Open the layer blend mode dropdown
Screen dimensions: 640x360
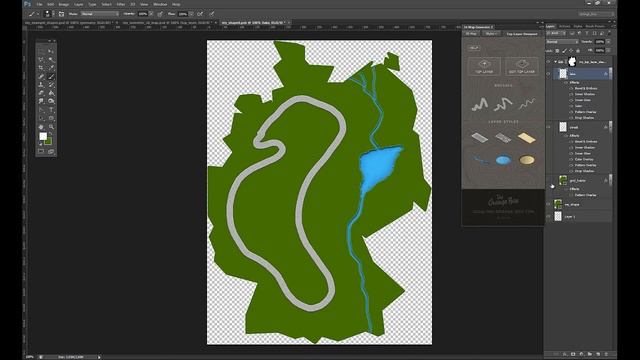(x=562, y=42)
